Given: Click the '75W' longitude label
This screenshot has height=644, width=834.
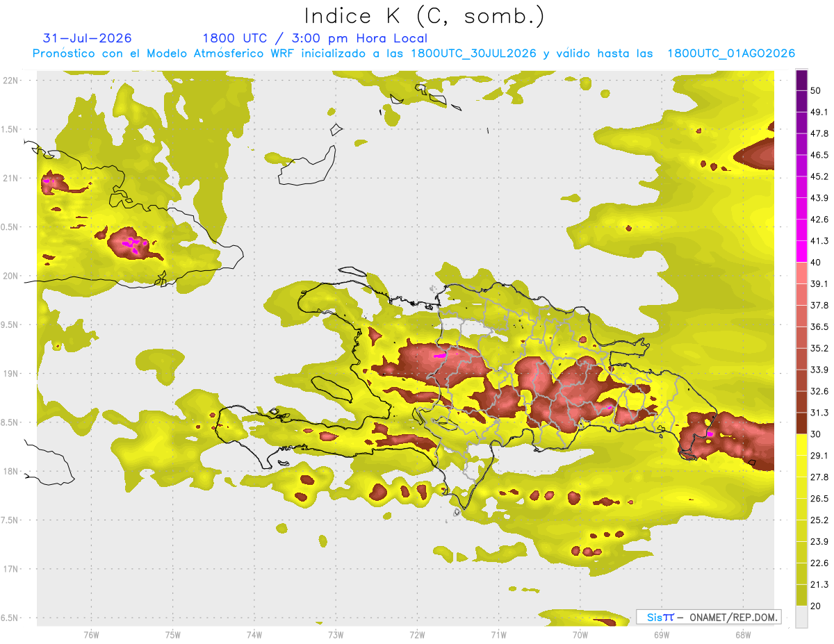Looking at the screenshot, I should point(173,635).
